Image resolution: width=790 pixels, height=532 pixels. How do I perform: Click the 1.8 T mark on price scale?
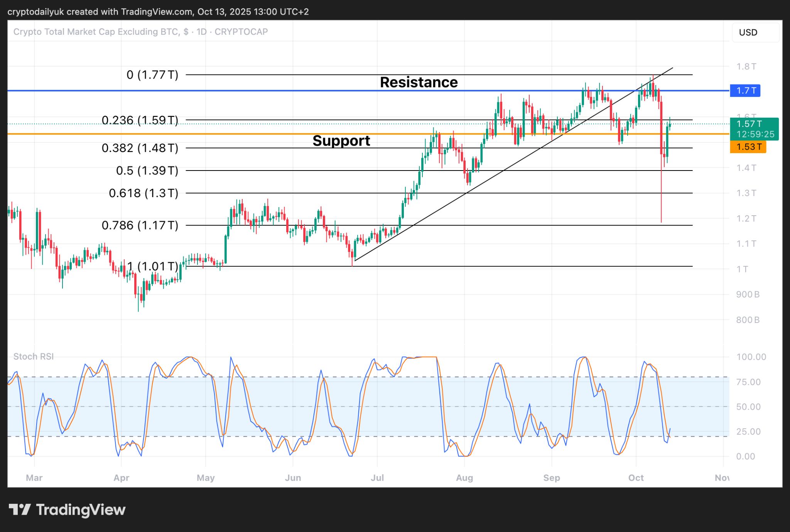tap(746, 66)
